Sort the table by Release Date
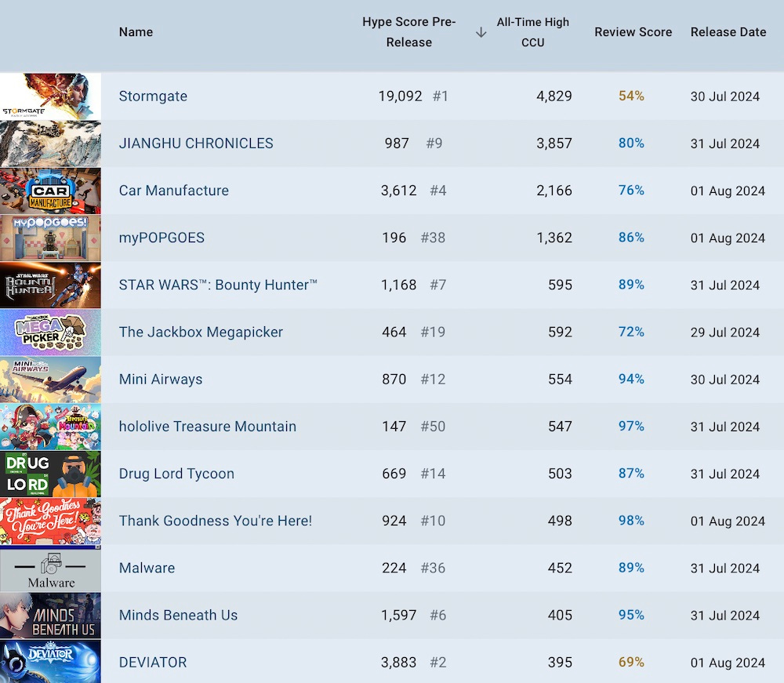The width and height of the screenshot is (784, 683). 728,32
